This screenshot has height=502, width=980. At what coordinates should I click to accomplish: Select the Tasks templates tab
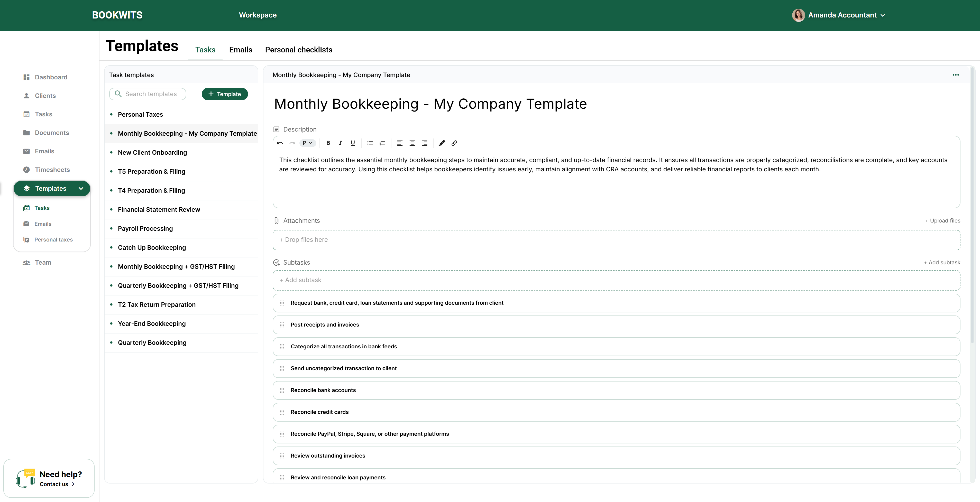coord(205,50)
